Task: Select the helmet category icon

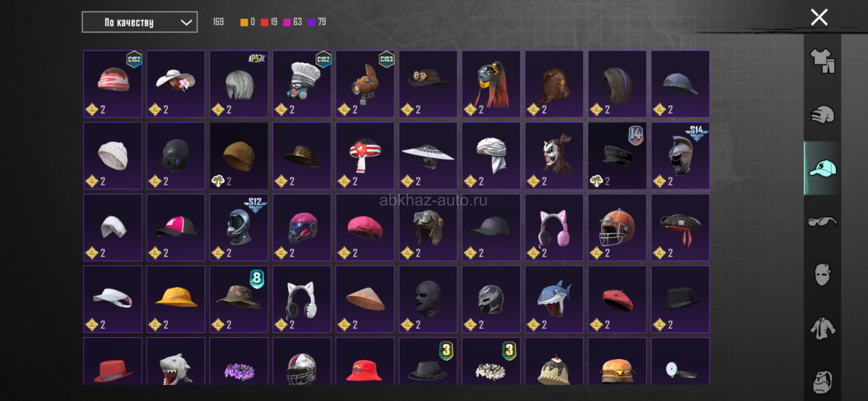Action: (822, 115)
